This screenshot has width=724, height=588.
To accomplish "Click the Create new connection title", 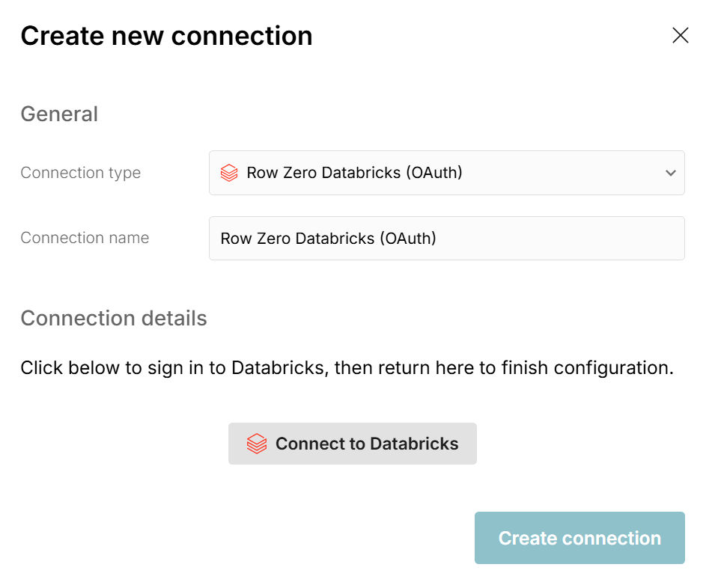I will (x=167, y=35).
